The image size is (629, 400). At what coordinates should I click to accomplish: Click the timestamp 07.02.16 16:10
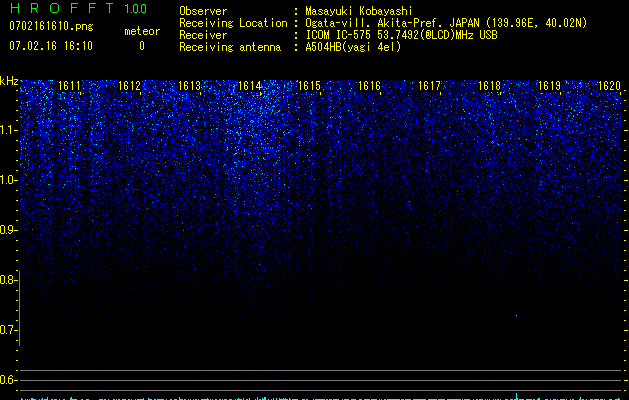pos(51,46)
